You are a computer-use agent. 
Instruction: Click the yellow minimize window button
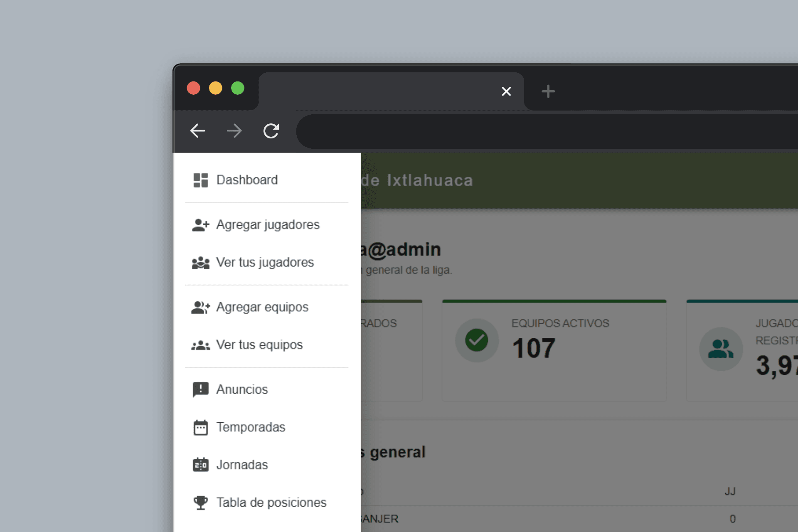coord(216,88)
